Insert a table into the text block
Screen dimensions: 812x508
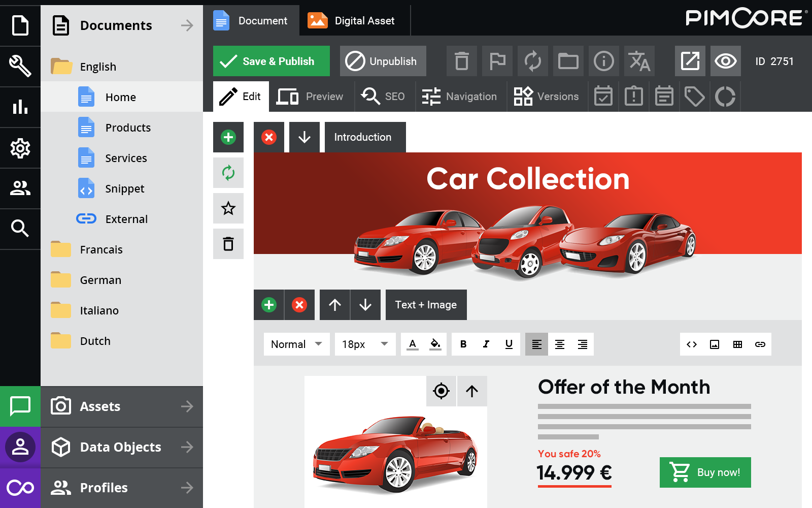click(x=737, y=344)
